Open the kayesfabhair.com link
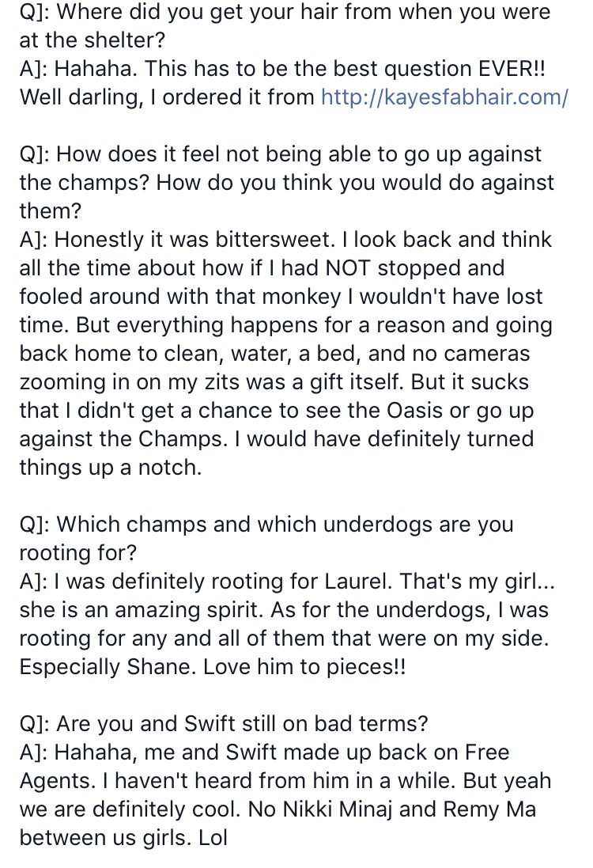 tap(444, 97)
